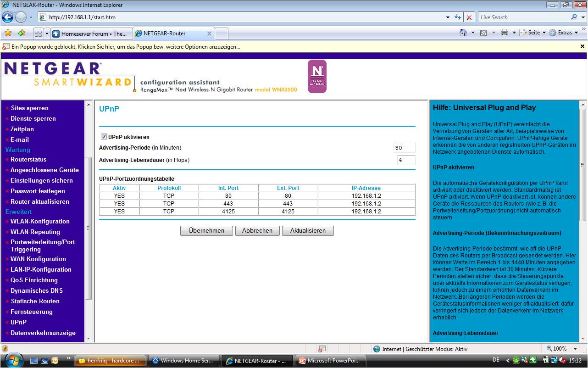
Task: Click the browser Forward arrow button
Action: 21,17
